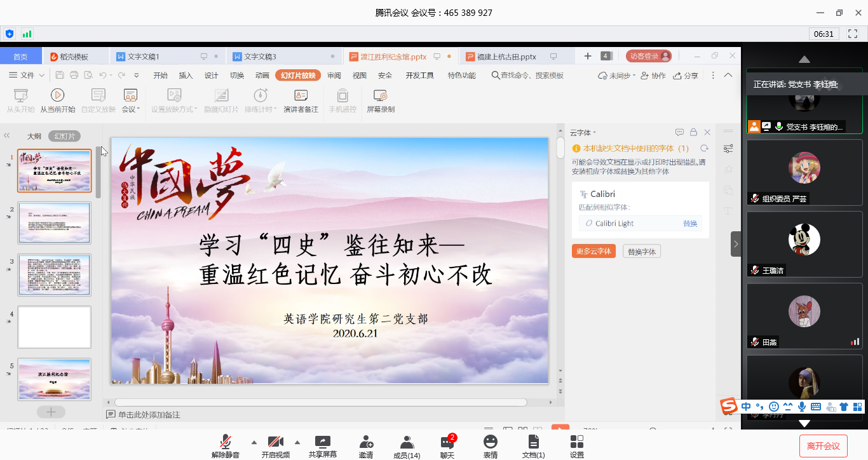Switch to the 福建上杭古田.pptx document tab
This screenshot has height=460, width=868.
[506, 57]
